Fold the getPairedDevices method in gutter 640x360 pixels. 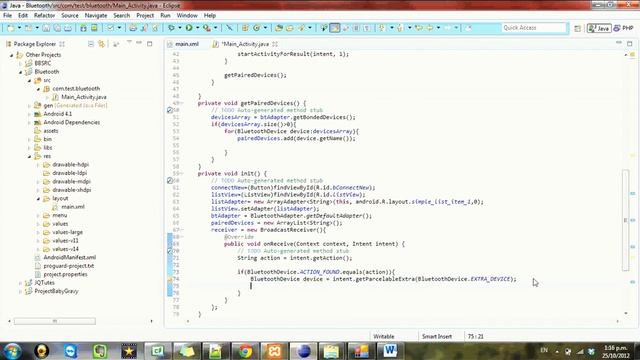click(182, 103)
